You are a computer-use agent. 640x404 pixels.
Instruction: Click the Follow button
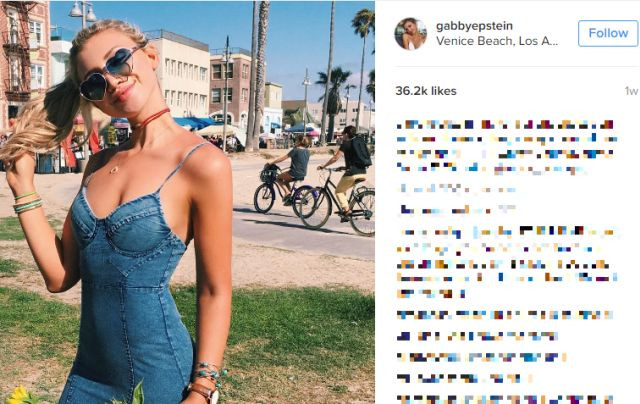(x=608, y=33)
